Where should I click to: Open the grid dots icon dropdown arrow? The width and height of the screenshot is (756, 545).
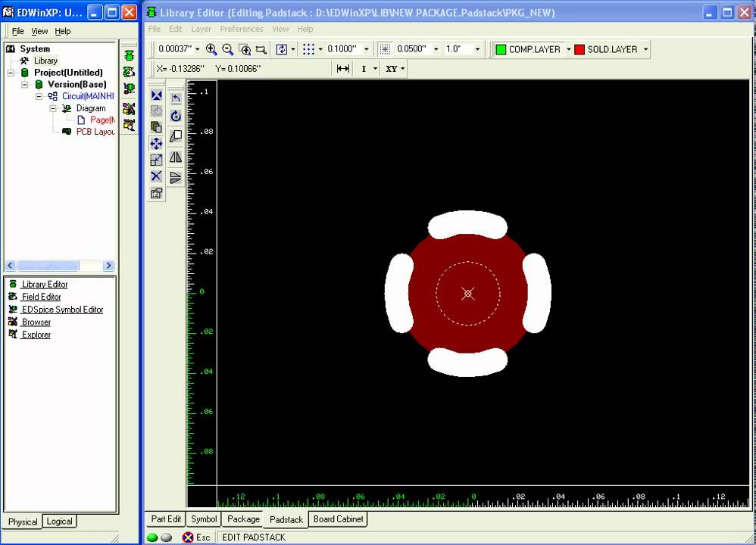click(x=320, y=49)
